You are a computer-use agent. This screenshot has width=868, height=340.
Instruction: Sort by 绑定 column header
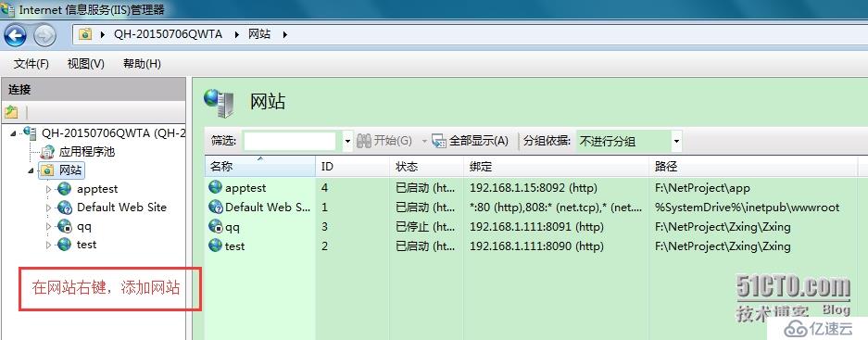click(x=556, y=167)
